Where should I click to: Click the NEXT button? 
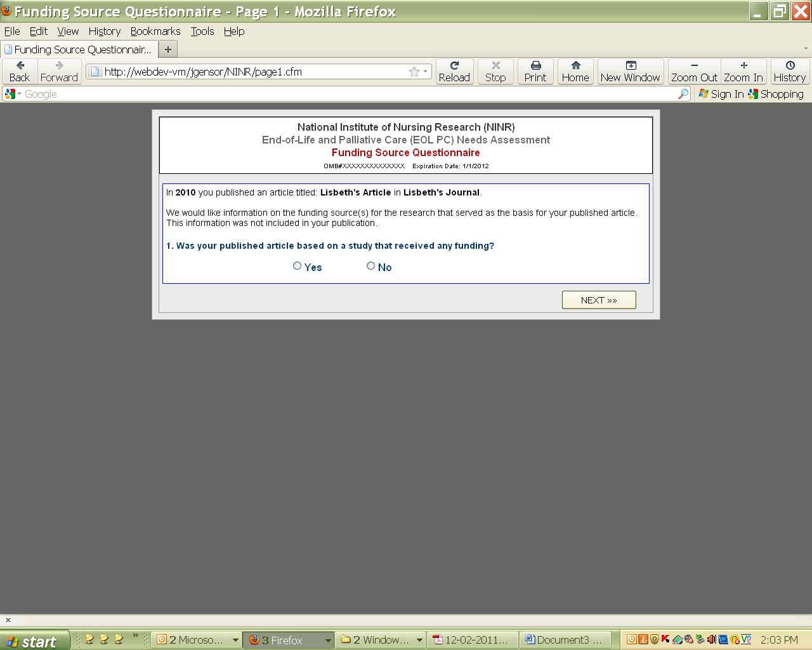click(x=599, y=300)
